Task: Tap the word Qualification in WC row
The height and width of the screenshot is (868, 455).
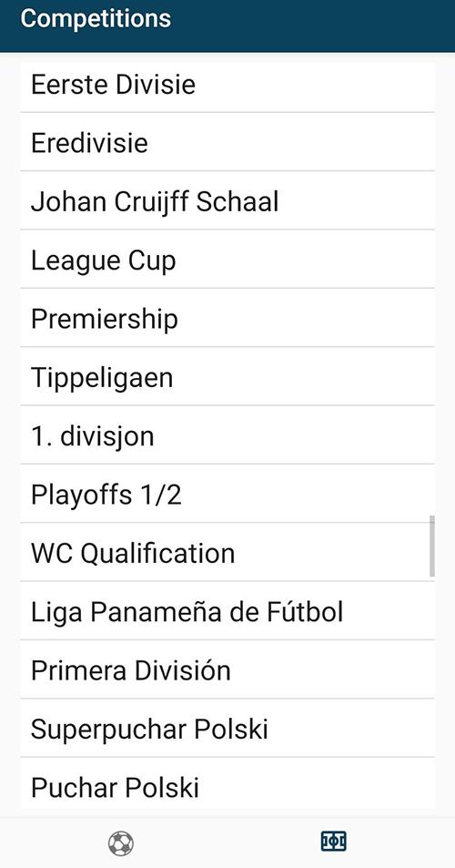Action: coord(157,555)
